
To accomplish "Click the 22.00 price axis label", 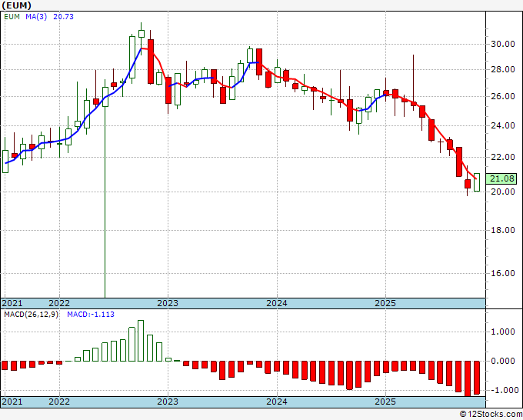I will pyautogui.click(x=503, y=157).
